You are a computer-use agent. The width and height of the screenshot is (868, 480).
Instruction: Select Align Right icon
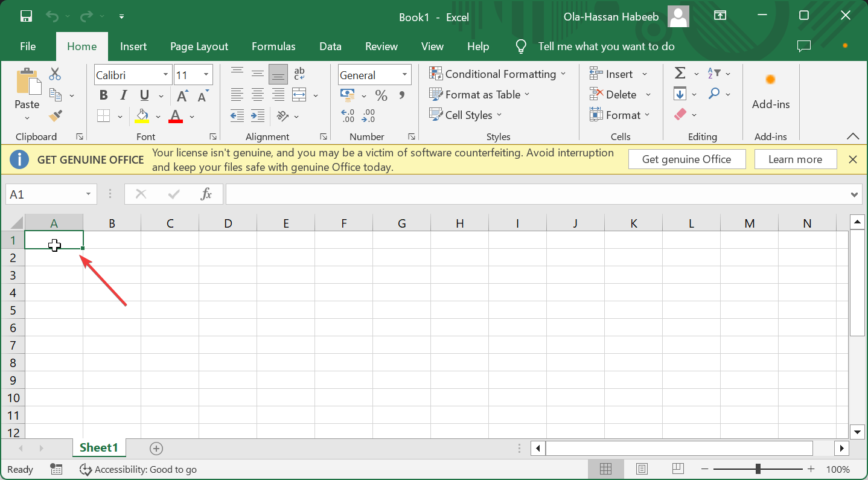278,95
